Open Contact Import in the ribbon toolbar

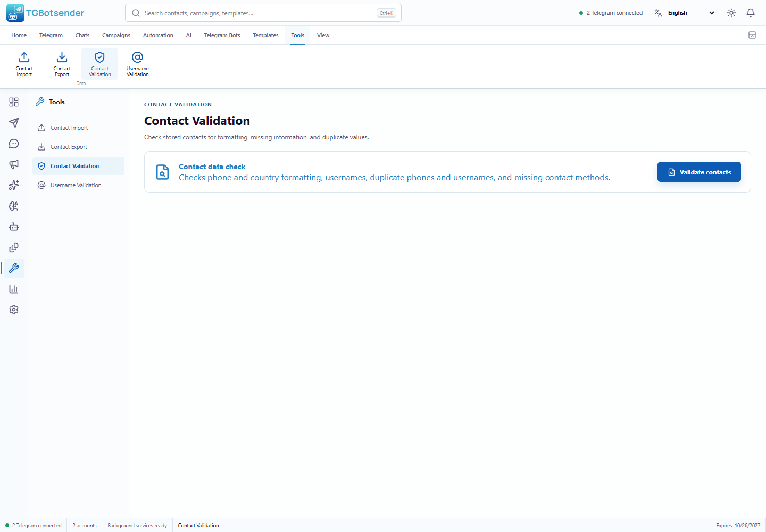click(24, 64)
